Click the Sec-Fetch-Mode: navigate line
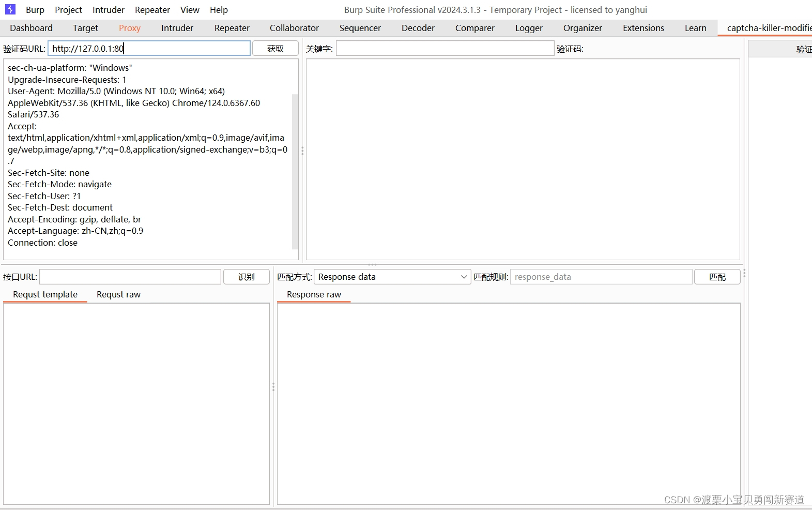The image size is (812, 510). 59,184
